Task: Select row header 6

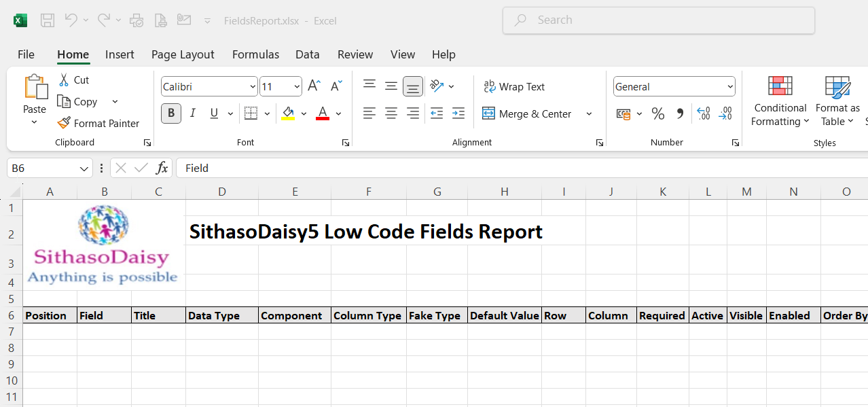Action: click(11, 315)
